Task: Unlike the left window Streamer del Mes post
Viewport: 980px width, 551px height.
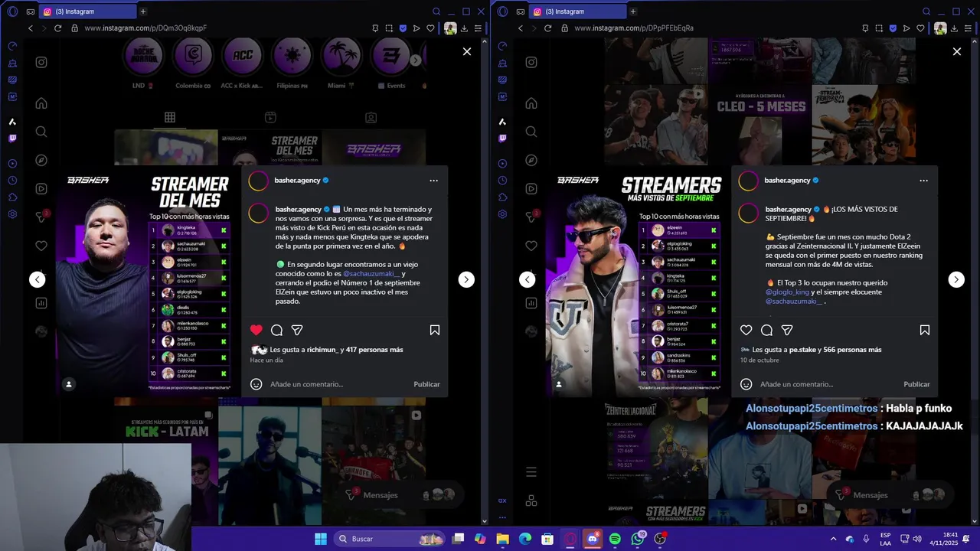Action: [x=256, y=330]
